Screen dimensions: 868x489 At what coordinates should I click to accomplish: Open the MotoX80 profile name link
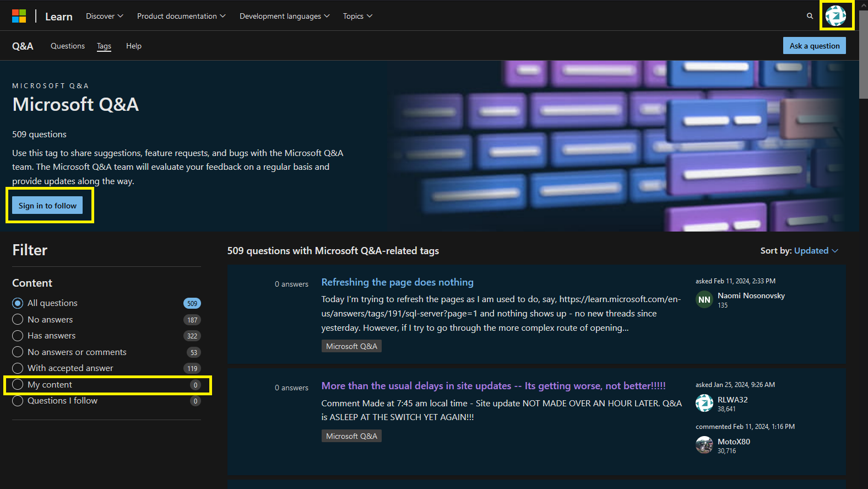click(x=734, y=442)
